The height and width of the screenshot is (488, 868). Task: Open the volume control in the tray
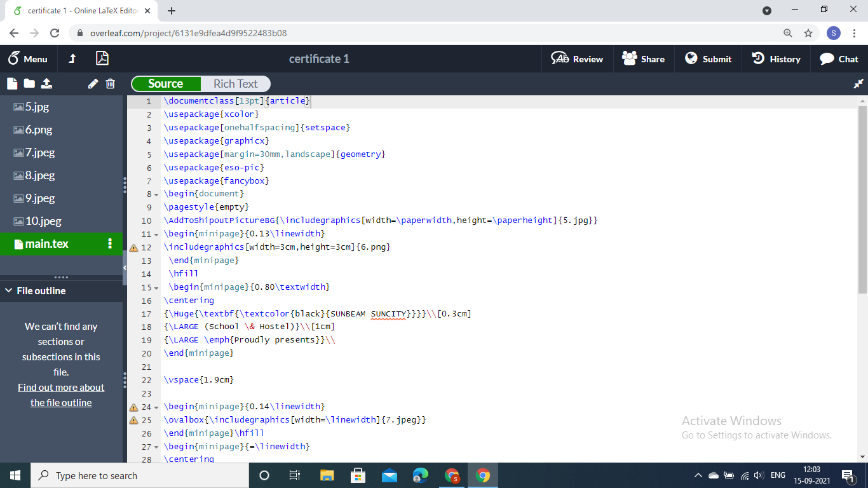click(x=758, y=475)
